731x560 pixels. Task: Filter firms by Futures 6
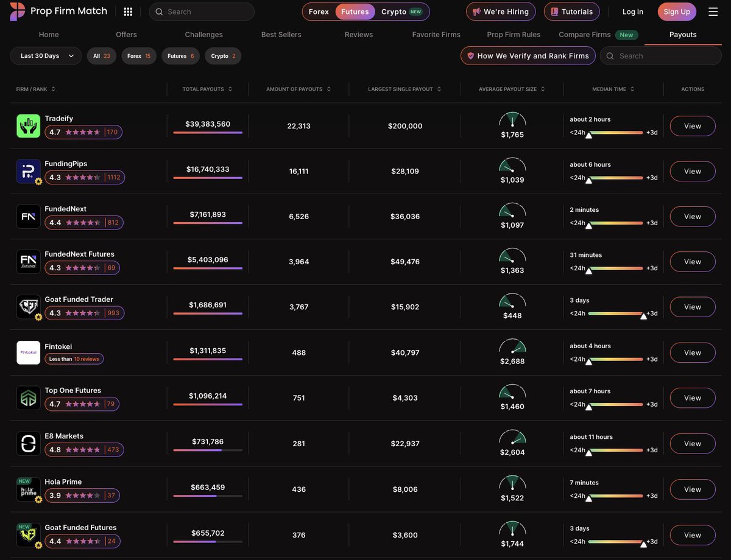point(180,56)
